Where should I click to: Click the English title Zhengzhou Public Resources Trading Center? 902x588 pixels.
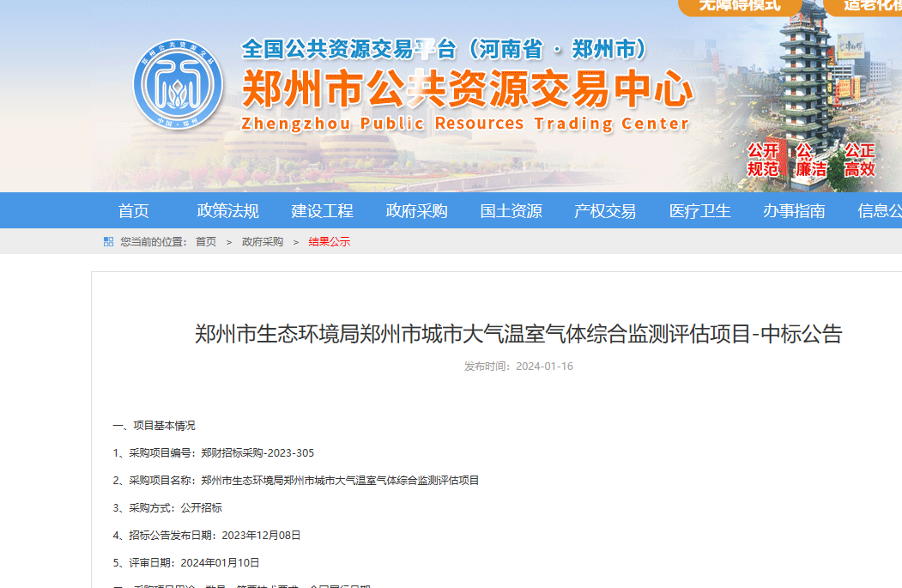(x=465, y=124)
